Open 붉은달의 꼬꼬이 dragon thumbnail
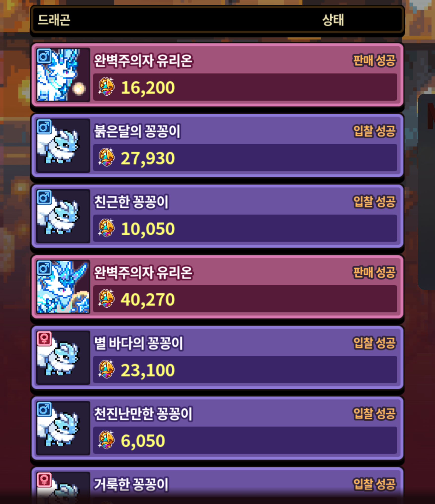The width and height of the screenshot is (435, 504). (63, 146)
